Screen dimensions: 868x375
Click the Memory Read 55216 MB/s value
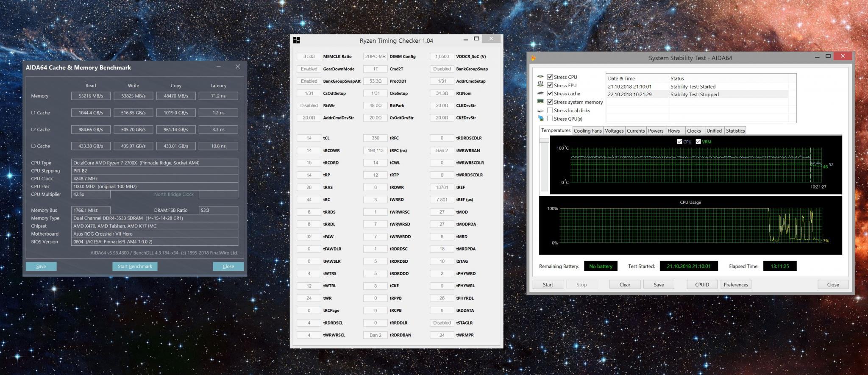(x=91, y=96)
